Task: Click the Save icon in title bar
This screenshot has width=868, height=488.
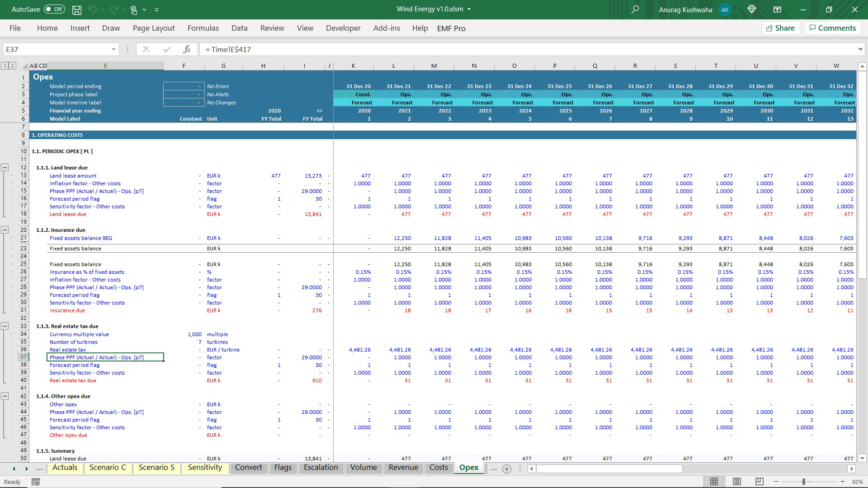Action: pyautogui.click(x=77, y=9)
